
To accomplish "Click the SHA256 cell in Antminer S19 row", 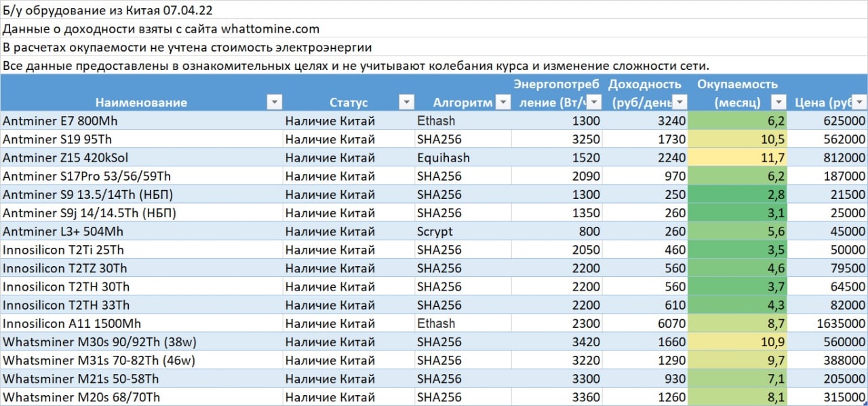I will click(463, 139).
